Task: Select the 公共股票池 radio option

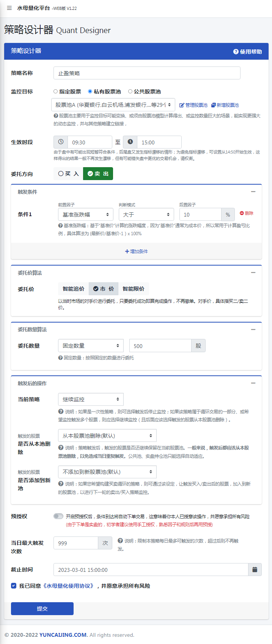Action: pyautogui.click(x=130, y=92)
